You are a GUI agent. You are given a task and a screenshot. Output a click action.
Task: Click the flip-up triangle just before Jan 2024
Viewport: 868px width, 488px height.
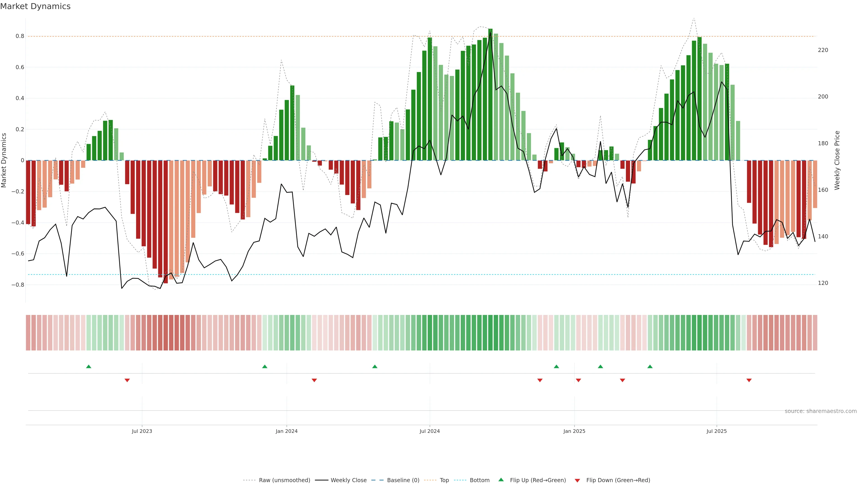pyautogui.click(x=264, y=366)
